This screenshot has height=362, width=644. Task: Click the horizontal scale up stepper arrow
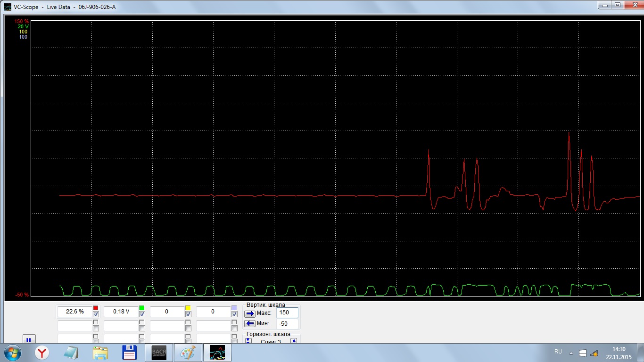click(x=294, y=341)
